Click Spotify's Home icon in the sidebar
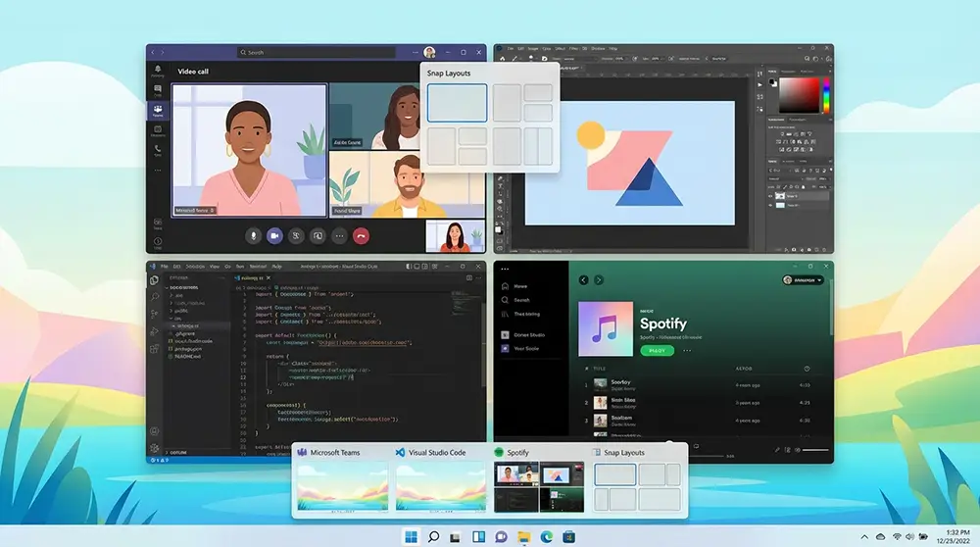The width and height of the screenshot is (980, 547). tap(505, 285)
